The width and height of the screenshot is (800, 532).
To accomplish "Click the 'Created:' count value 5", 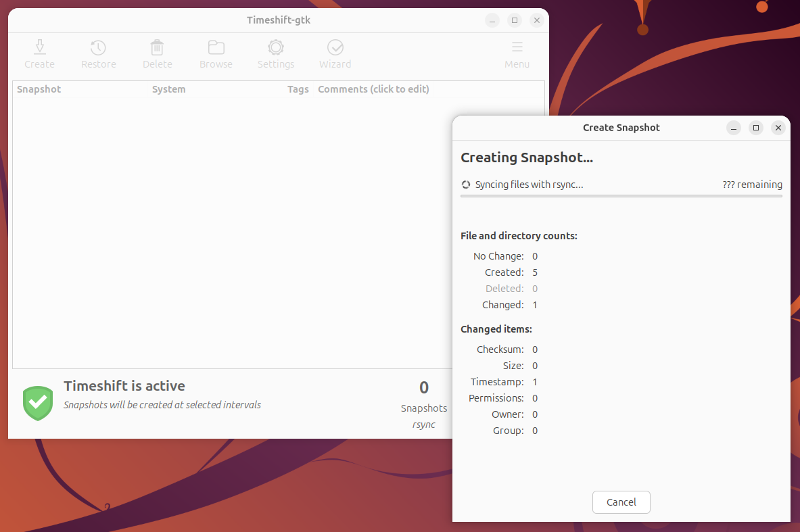I will click(x=535, y=272).
